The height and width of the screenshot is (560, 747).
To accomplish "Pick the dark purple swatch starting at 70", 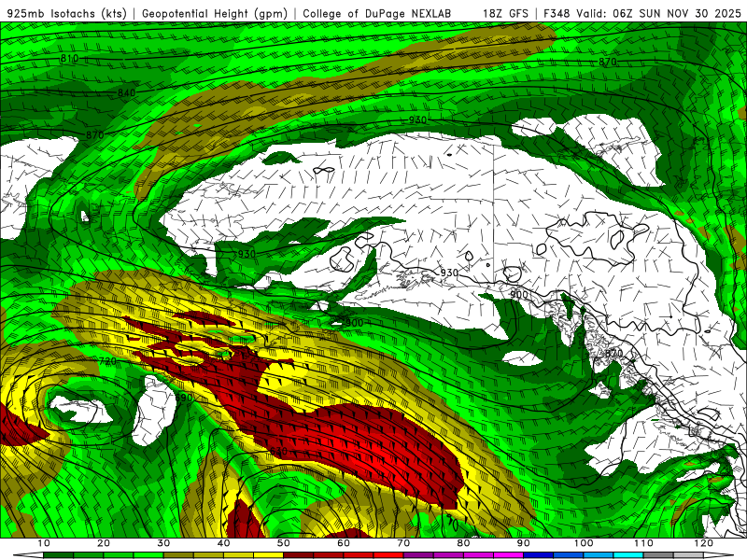I will pyautogui.click(x=418, y=555).
